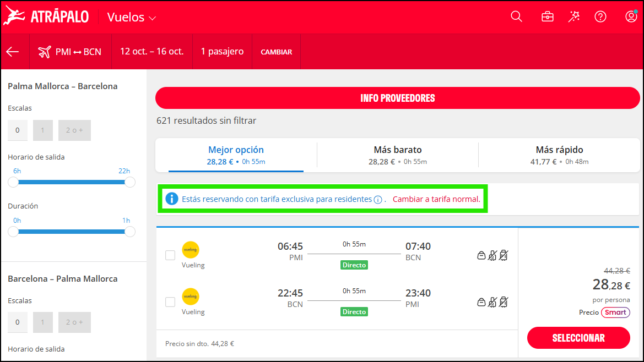Click the green Directo badge on 22:45 flight
Viewport: 644px width, 362px height.
pos(354,312)
